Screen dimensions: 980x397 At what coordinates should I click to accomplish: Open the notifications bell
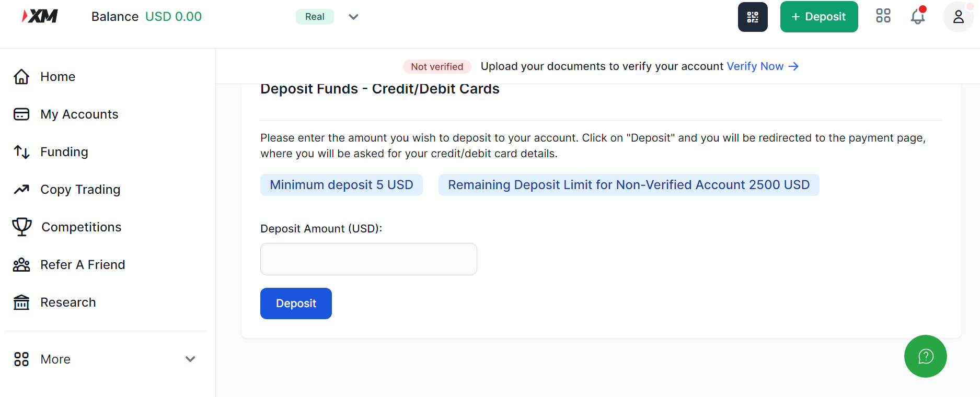click(x=918, y=17)
